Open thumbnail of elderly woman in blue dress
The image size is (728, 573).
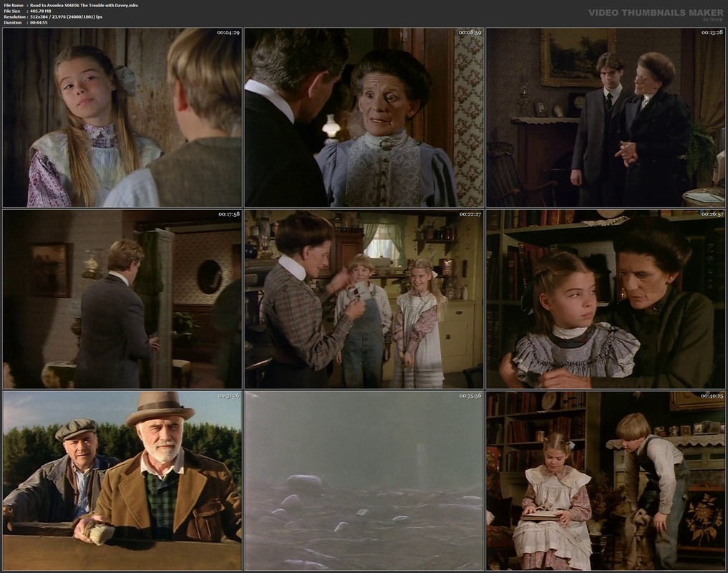[364, 117]
